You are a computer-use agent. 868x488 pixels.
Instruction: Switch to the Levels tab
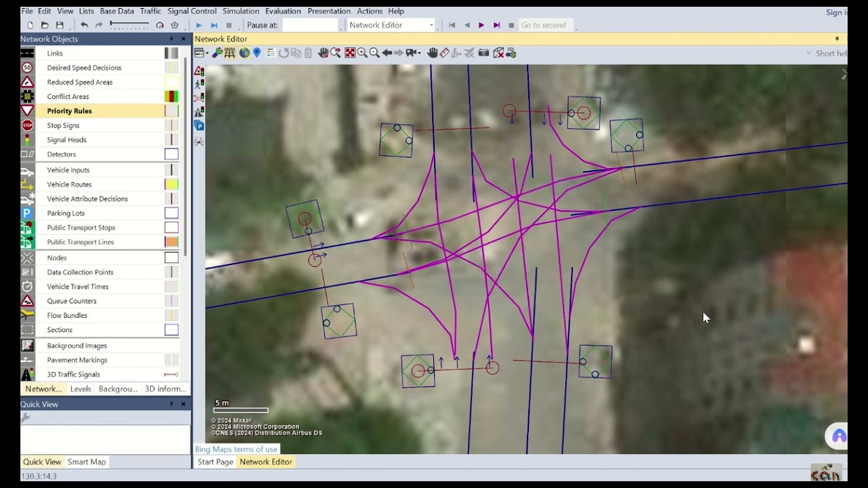click(80, 389)
